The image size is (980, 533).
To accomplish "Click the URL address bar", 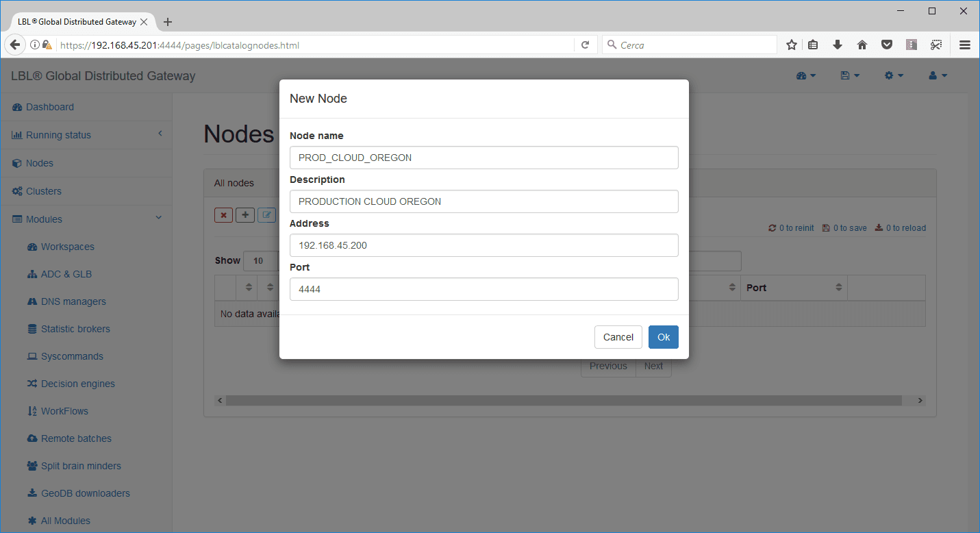I will pos(315,45).
